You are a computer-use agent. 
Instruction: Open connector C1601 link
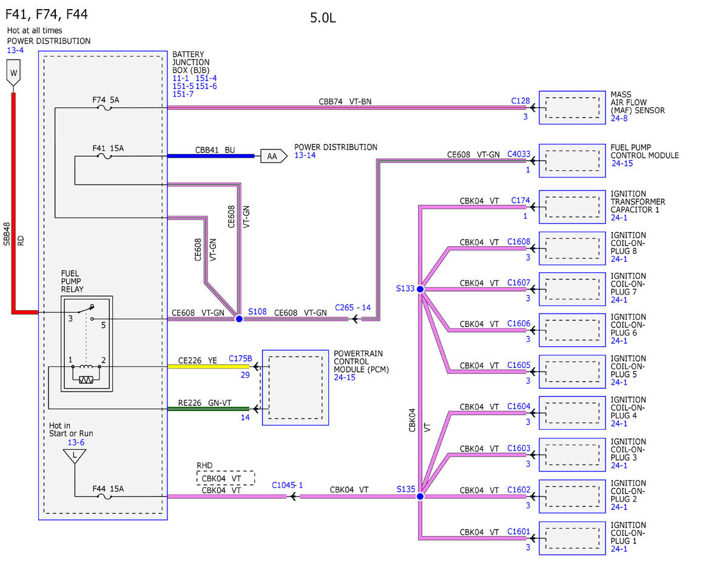519,532
